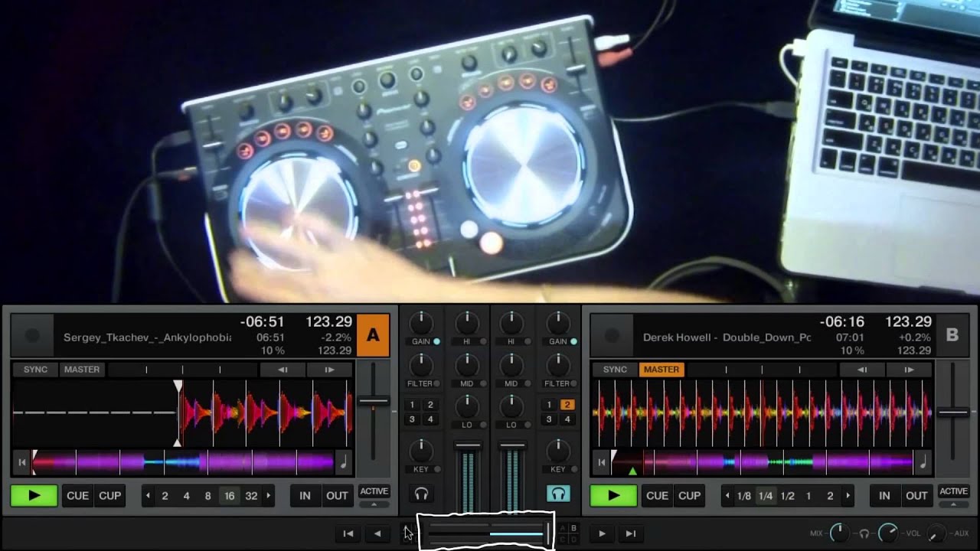Toggle key lock note icon on deck B
The height and width of the screenshot is (551, 980).
(x=923, y=461)
